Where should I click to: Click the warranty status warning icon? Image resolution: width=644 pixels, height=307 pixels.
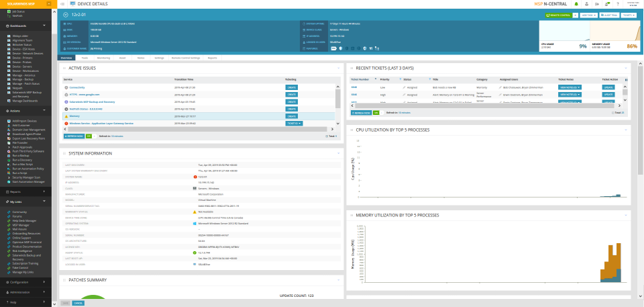click(195, 212)
